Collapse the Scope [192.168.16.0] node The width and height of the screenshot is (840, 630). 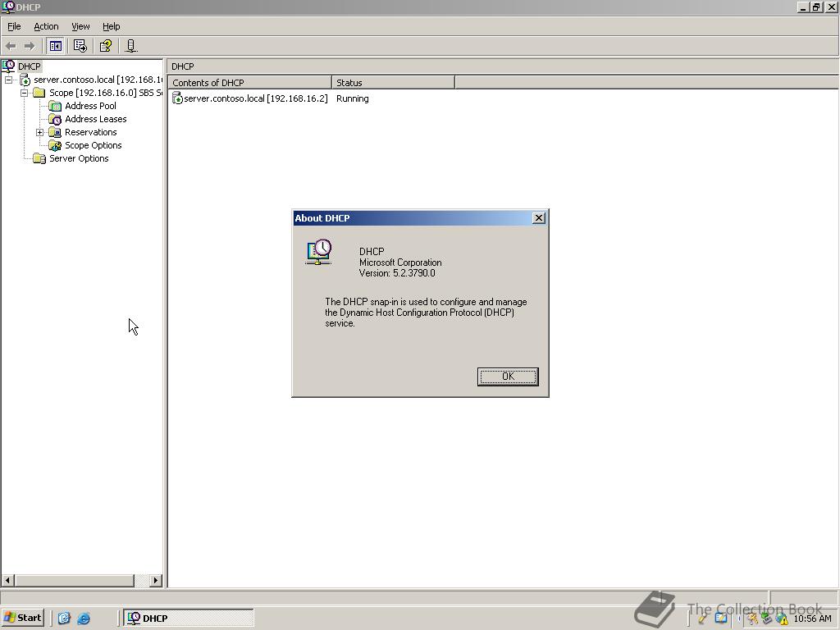click(24, 93)
